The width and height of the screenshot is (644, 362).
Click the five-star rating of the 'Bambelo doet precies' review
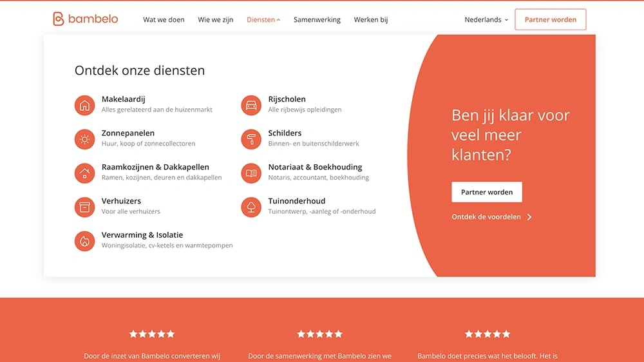click(x=488, y=334)
